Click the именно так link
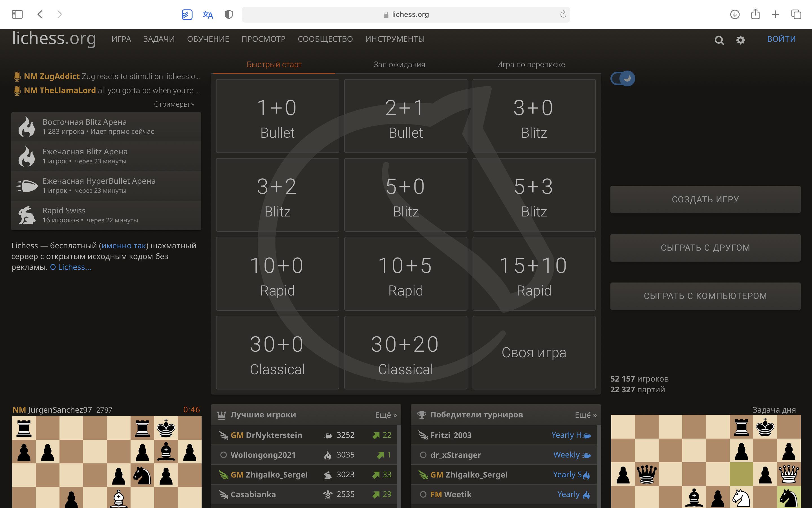 [123, 246]
